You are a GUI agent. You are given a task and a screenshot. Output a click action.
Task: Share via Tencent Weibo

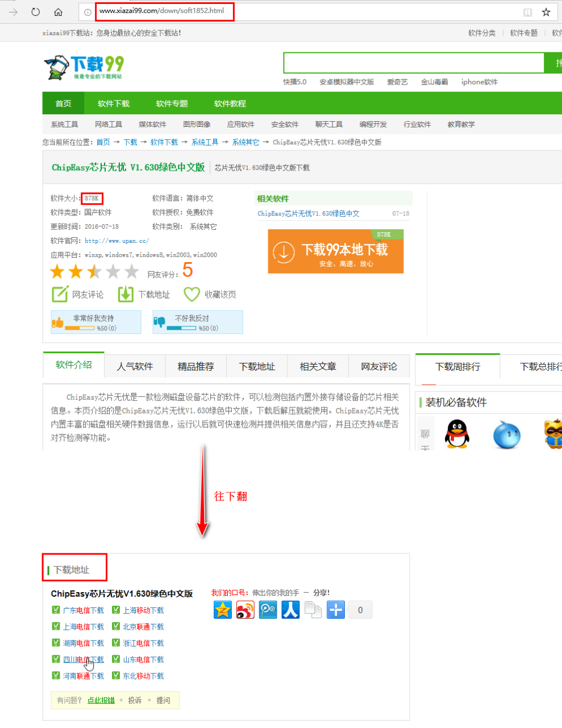click(268, 609)
